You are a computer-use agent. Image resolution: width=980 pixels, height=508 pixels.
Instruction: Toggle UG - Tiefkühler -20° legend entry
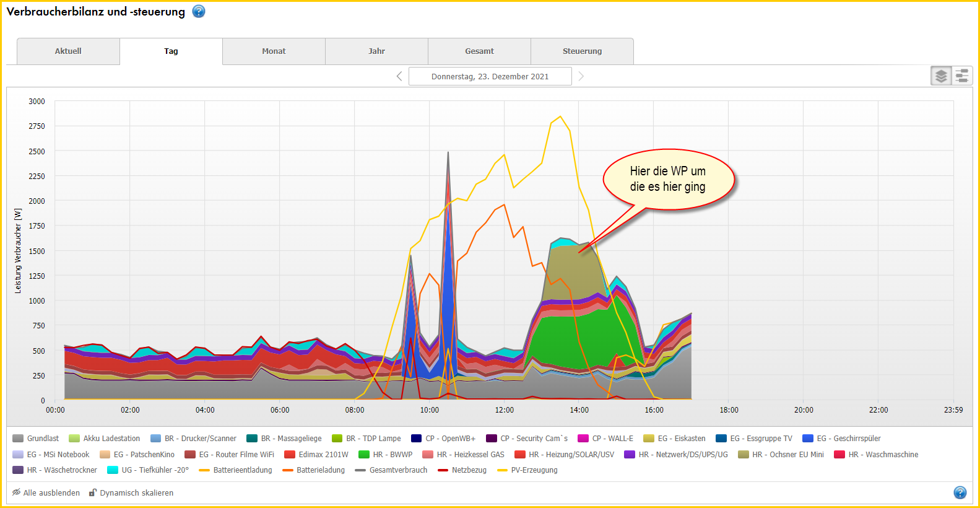pos(148,470)
